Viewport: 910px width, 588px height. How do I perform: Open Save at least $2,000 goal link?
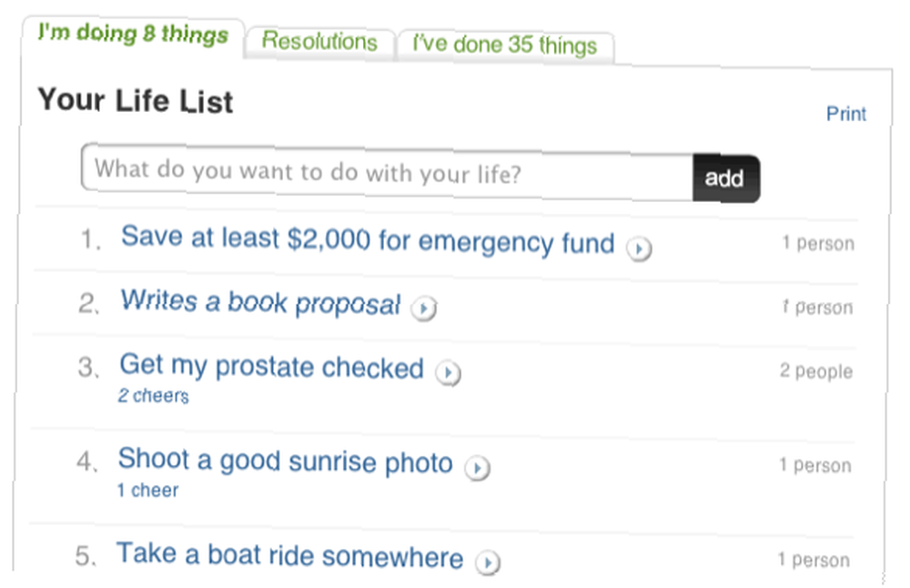point(368,239)
